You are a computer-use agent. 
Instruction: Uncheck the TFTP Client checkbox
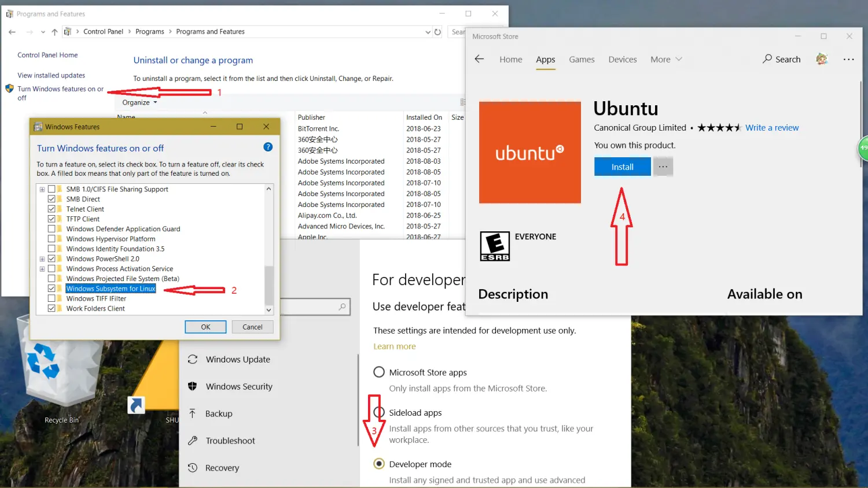(x=52, y=219)
